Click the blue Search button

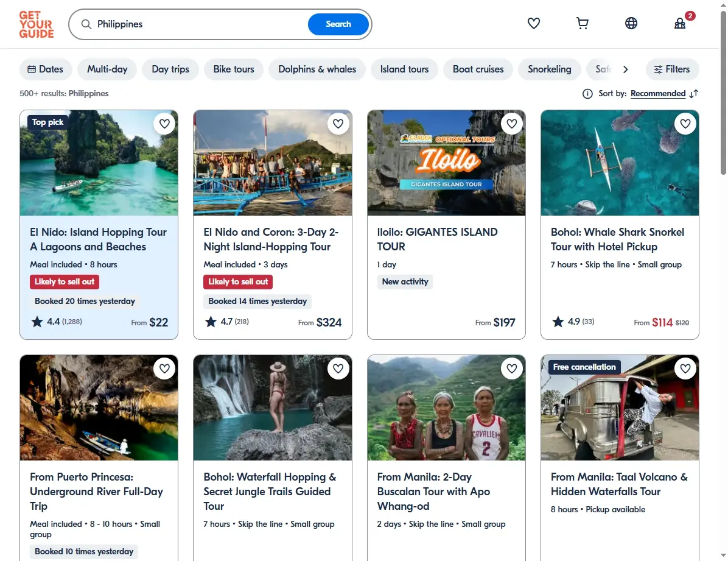tap(338, 24)
